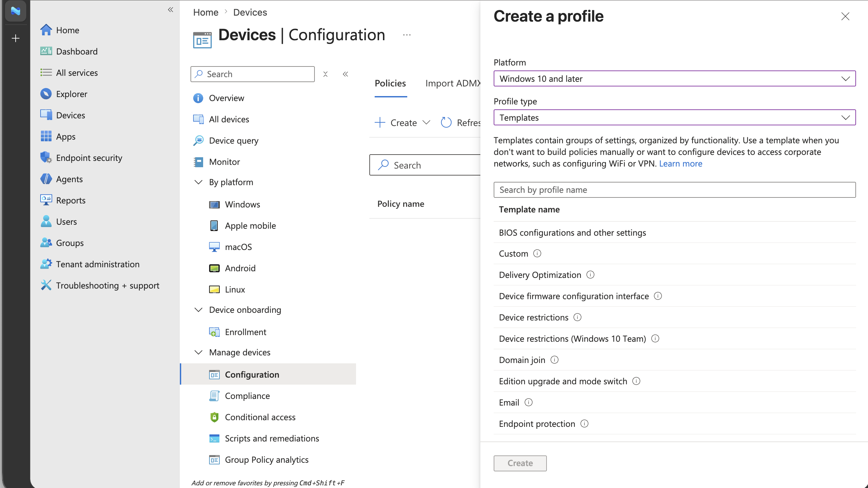Click the Devices menu Search field
Image resolution: width=868 pixels, height=488 pixels.
252,74
